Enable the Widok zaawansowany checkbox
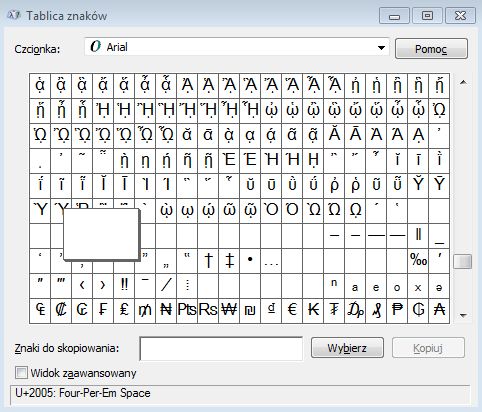 [21, 373]
